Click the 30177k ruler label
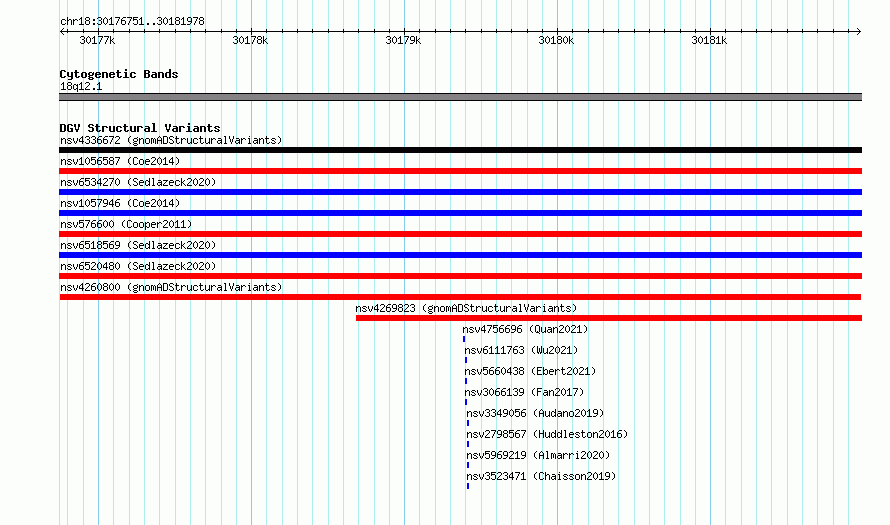The image size is (890, 525). (x=97, y=40)
